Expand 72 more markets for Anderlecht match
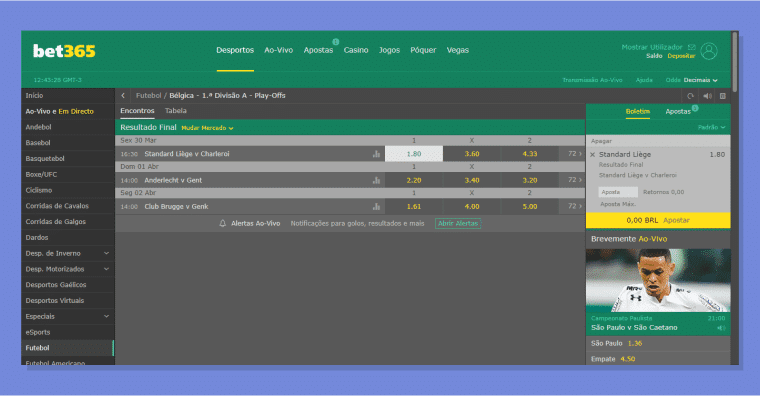Screen dimensions: 760x396 click(x=575, y=180)
